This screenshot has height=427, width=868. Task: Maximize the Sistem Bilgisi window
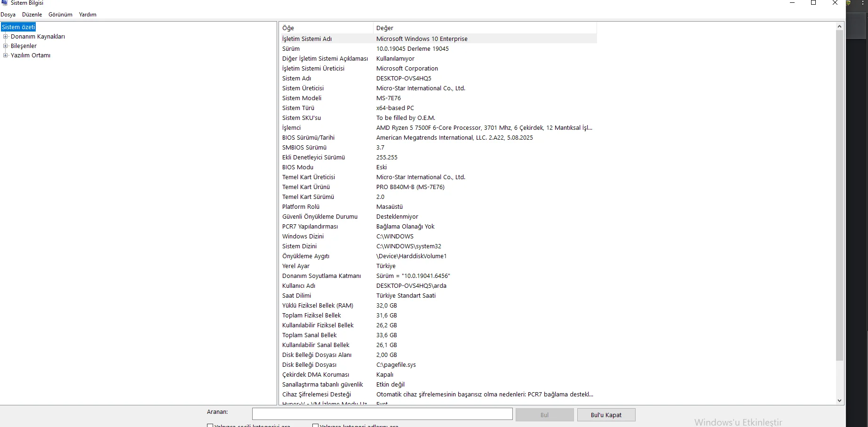[x=813, y=3]
